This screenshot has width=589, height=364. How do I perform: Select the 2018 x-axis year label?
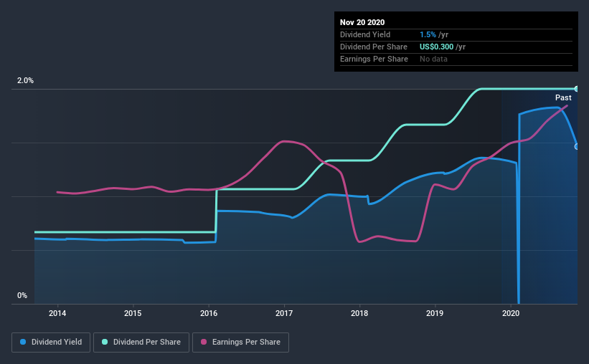coord(359,313)
